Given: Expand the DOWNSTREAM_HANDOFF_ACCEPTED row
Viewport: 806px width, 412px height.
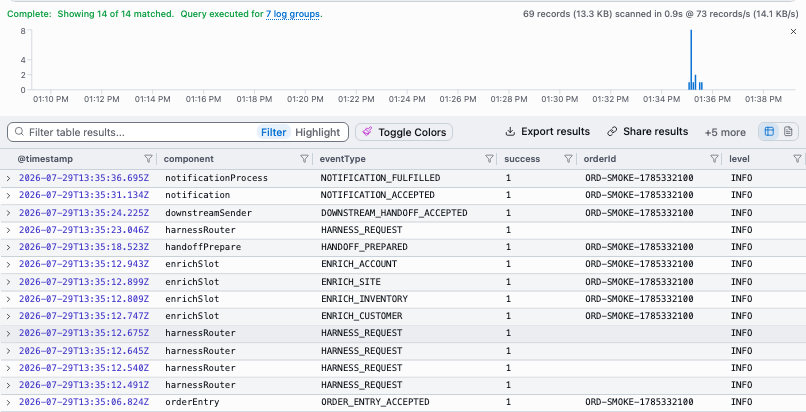Looking at the screenshot, I should tap(8, 213).
